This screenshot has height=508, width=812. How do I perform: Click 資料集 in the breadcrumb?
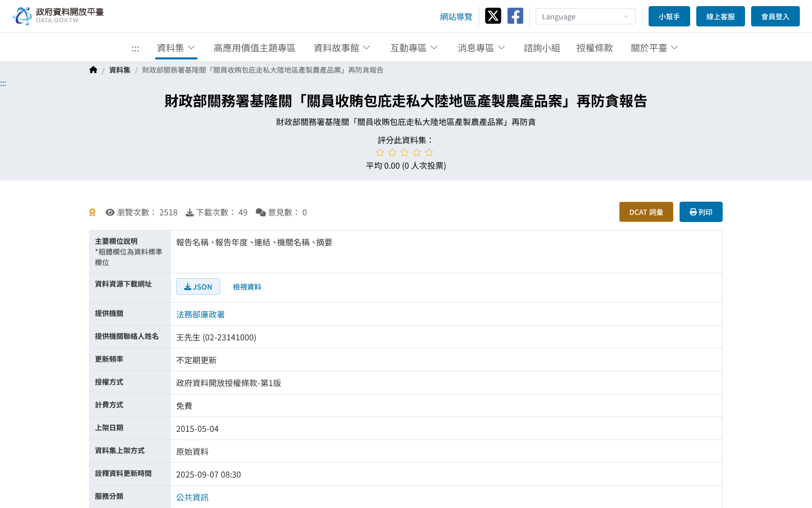[120, 70]
